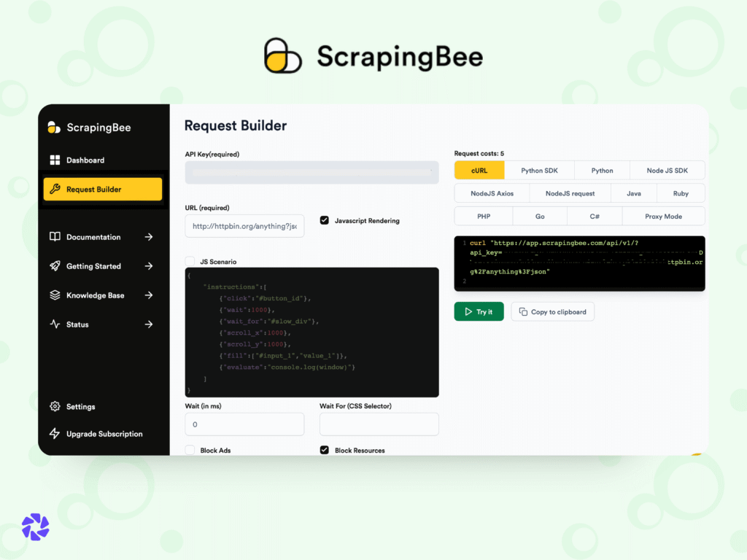Image resolution: width=747 pixels, height=560 pixels.
Task: Click the Status activity-pulse icon
Action: click(x=55, y=324)
